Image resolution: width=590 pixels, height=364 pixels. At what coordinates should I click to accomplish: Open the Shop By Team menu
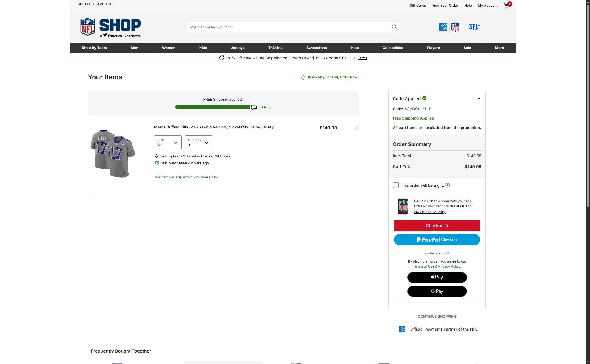point(94,48)
